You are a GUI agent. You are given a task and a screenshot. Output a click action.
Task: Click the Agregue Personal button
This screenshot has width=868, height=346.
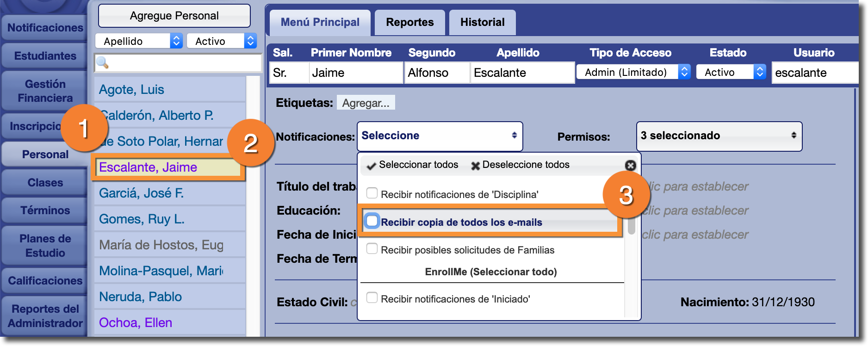174,16
